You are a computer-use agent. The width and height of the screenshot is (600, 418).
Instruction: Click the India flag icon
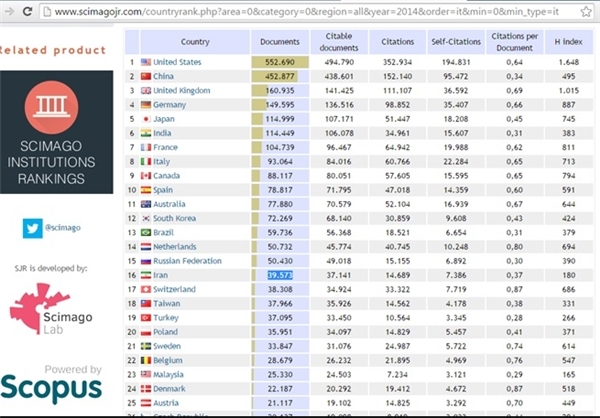(146, 133)
